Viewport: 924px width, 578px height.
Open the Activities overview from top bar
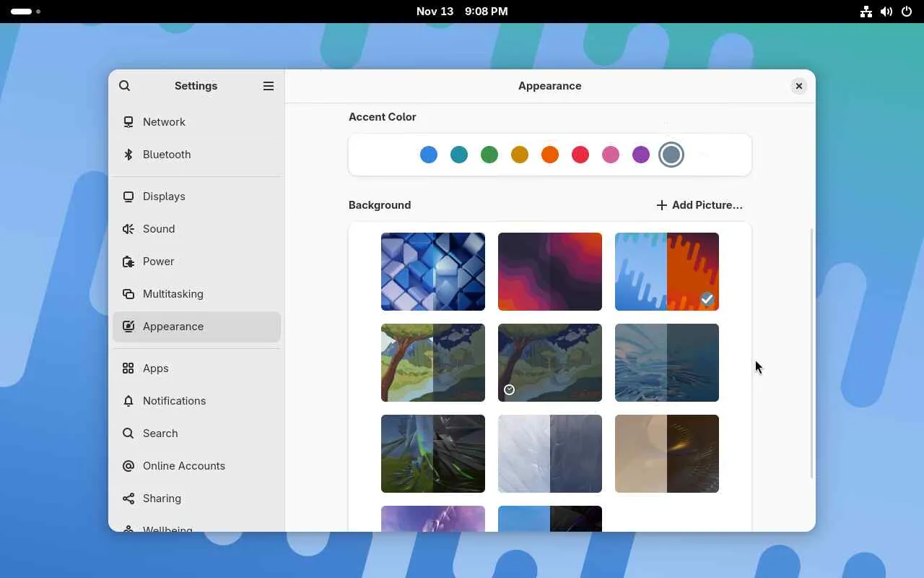25,12
